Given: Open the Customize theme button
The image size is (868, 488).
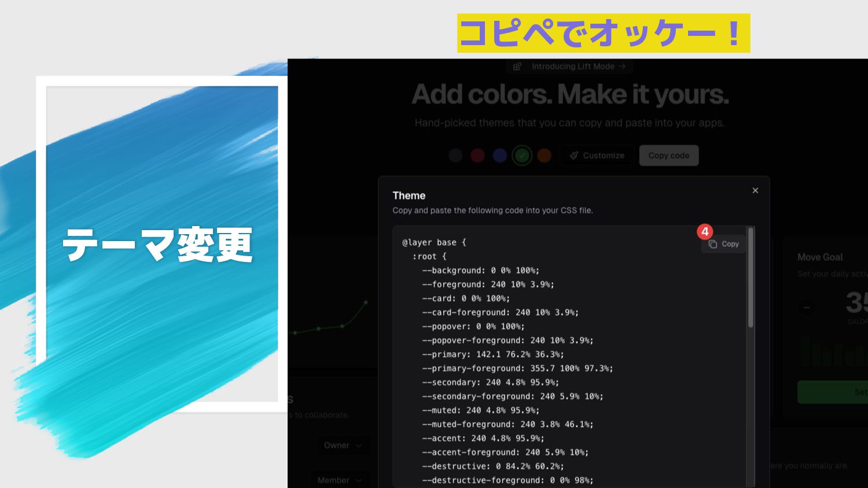Looking at the screenshot, I should 597,156.
